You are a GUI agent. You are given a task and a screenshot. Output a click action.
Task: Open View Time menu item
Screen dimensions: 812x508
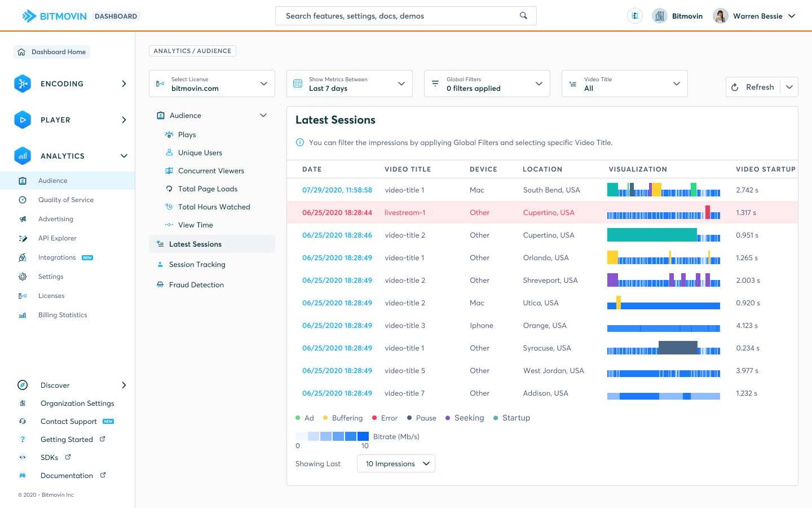[196, 225]
